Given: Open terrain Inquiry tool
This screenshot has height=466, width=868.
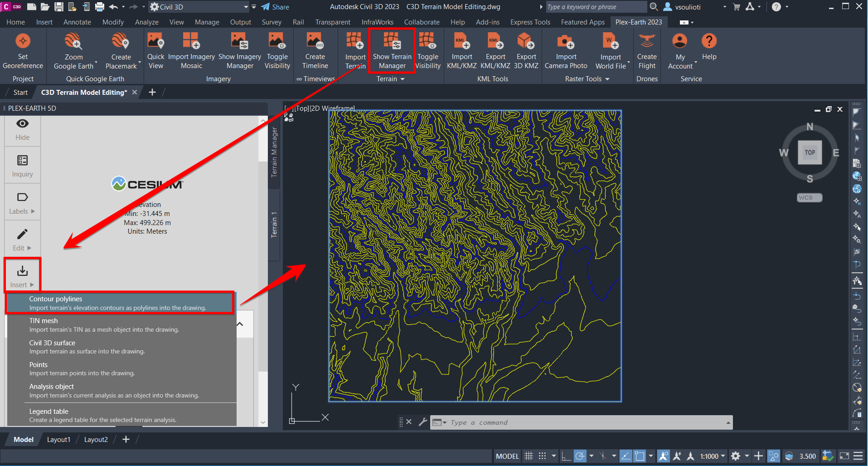Looking at the screenshot, I should 22,166.
